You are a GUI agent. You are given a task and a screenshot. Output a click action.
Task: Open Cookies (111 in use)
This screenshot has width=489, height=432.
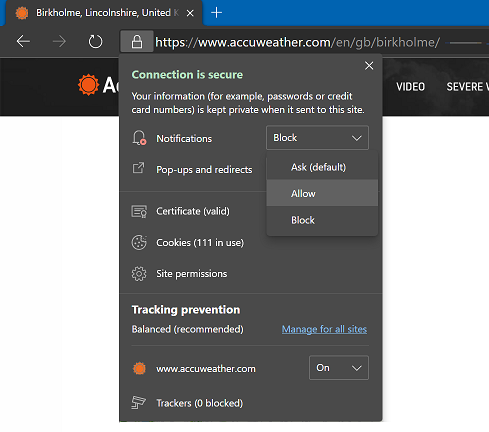[200, 242]
